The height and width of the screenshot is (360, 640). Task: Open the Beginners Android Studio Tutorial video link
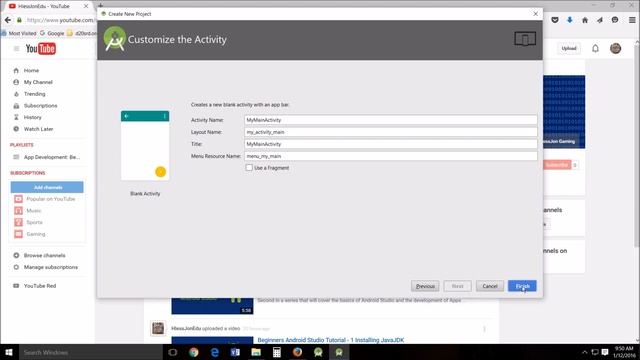click(x=331, y=340)
